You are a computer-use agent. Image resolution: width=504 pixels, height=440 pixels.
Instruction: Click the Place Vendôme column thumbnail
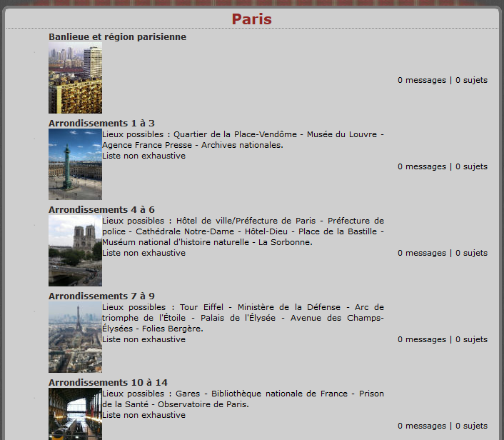[x=75, y=164]
